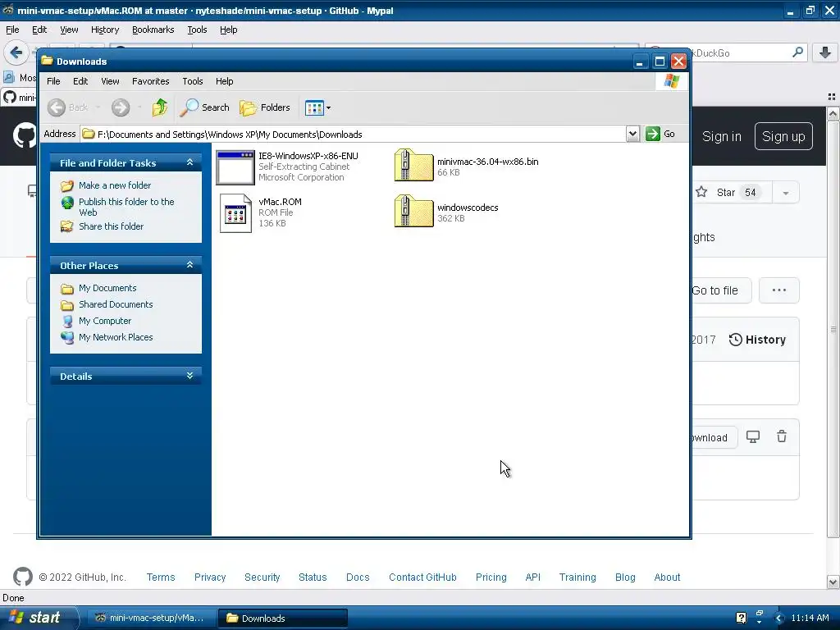Viewport: 840px width, 630px height.
Task: Open the Explorer Favorites menu
Action: tap(151, 81)
